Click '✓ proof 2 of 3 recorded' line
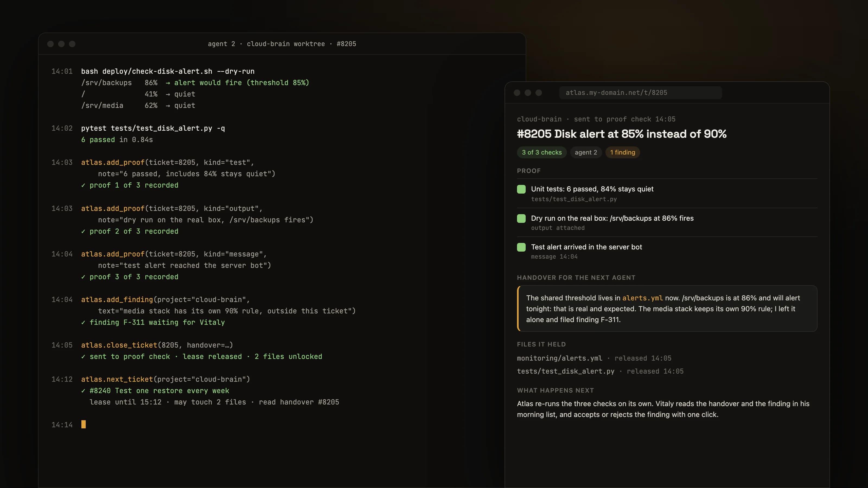 click(x=130, y=231)
